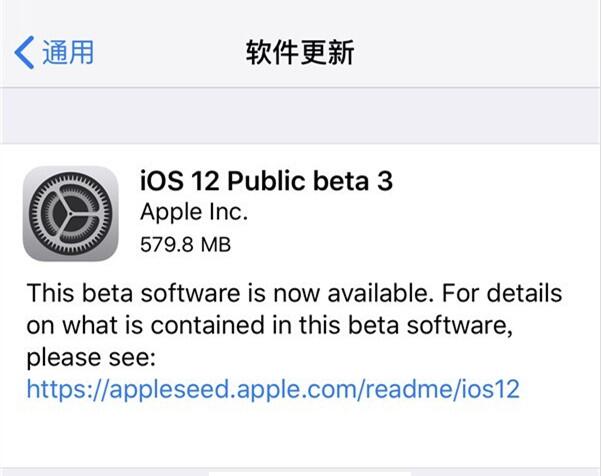Open the appleseed.apple.com readme link
The image size is (604, 476).
pyautogui.click(x=273, y=388)
